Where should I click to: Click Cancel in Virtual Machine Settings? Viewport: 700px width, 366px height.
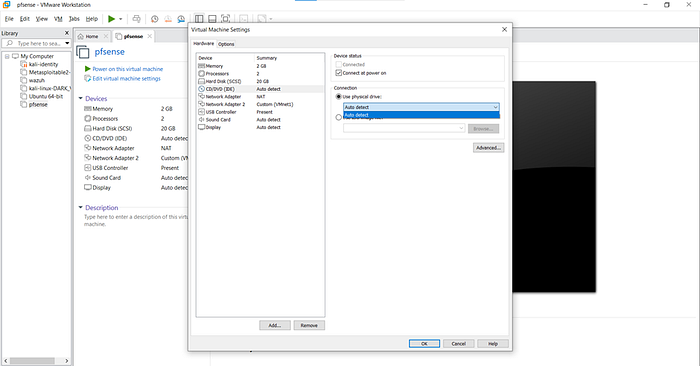(x=458, y=344)
